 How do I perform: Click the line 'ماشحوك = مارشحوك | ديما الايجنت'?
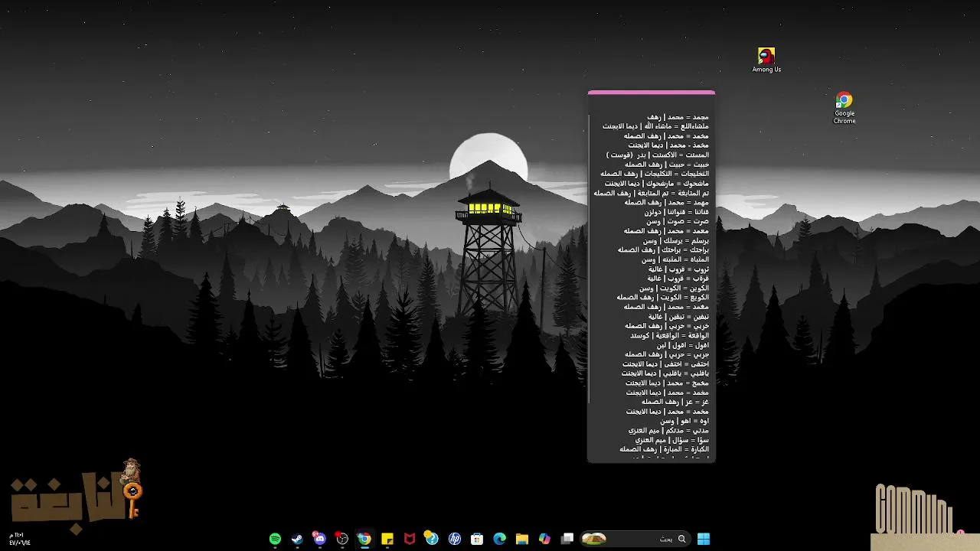(657, 184)
